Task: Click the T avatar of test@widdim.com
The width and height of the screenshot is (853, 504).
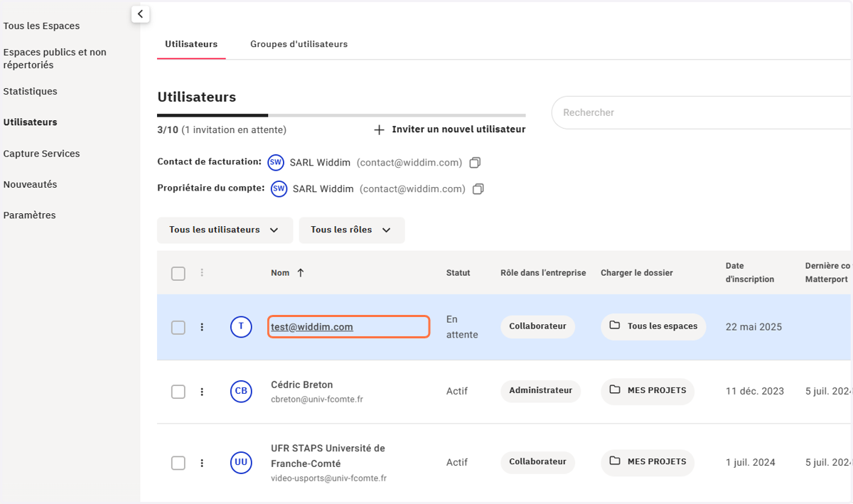Action: point(241,327)
